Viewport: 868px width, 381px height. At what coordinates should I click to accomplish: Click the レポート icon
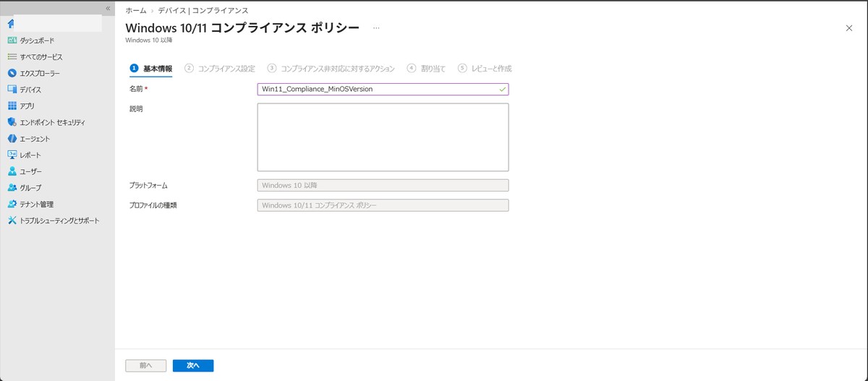pos(12,155)
